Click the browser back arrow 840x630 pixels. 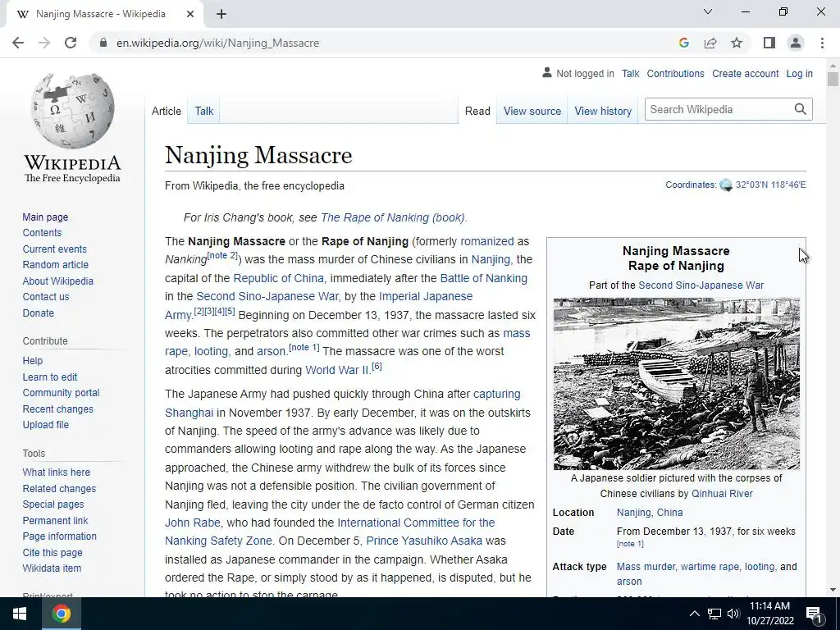18,43
